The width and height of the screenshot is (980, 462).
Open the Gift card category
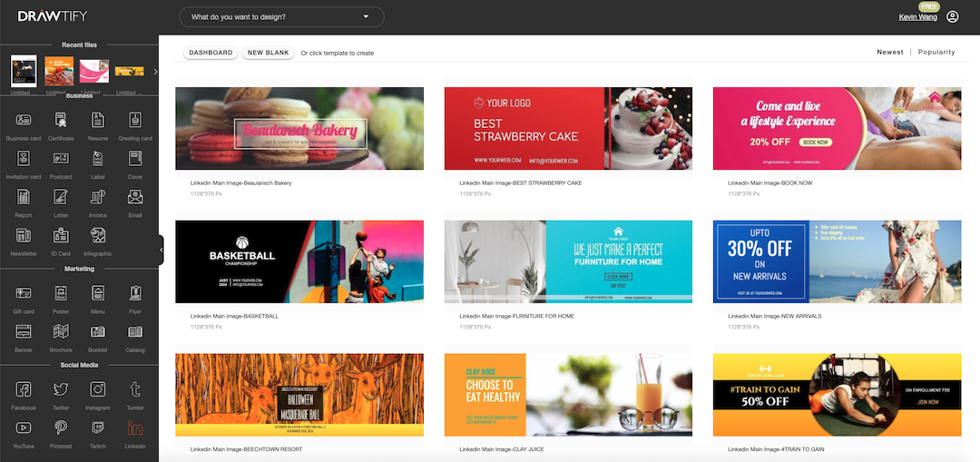(x=23, y=293)
